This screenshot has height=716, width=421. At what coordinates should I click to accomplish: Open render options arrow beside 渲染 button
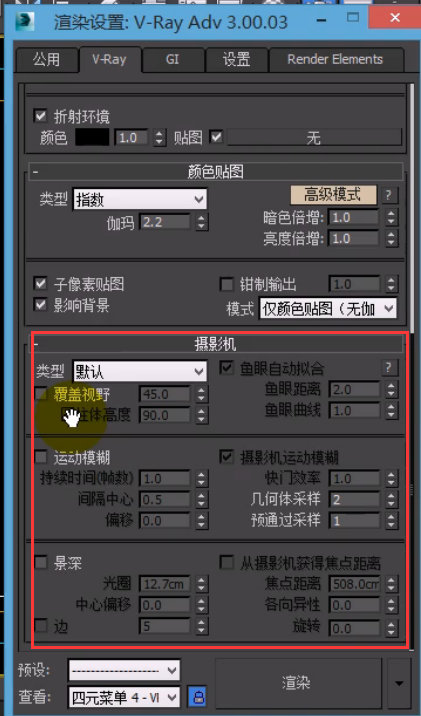point(399,683)
